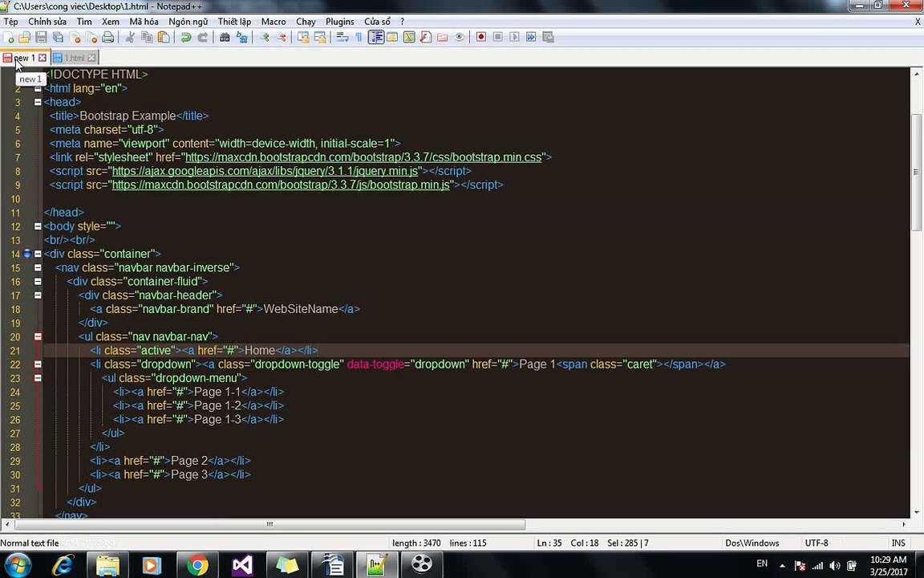
Task: Toggle Show All Characters pilcrow icon
Action: coord(359,37)
